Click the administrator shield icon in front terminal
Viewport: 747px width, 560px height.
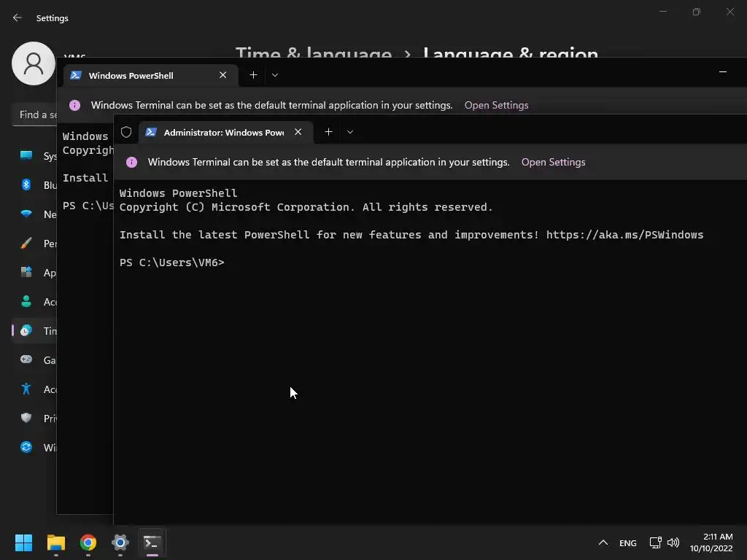point(126,132)
